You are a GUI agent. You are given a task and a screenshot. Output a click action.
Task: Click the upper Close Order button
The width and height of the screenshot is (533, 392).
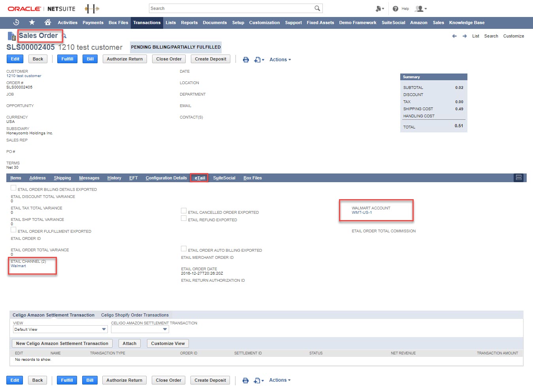169,59
